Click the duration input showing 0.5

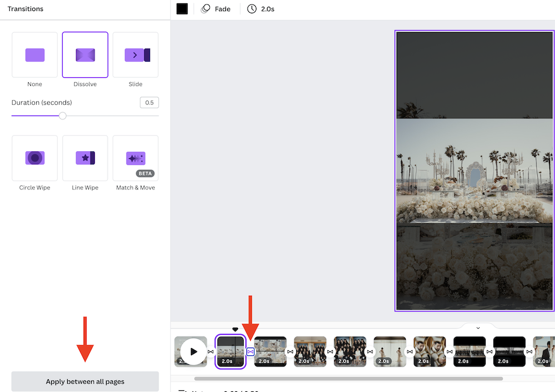(x=149, y=102)
